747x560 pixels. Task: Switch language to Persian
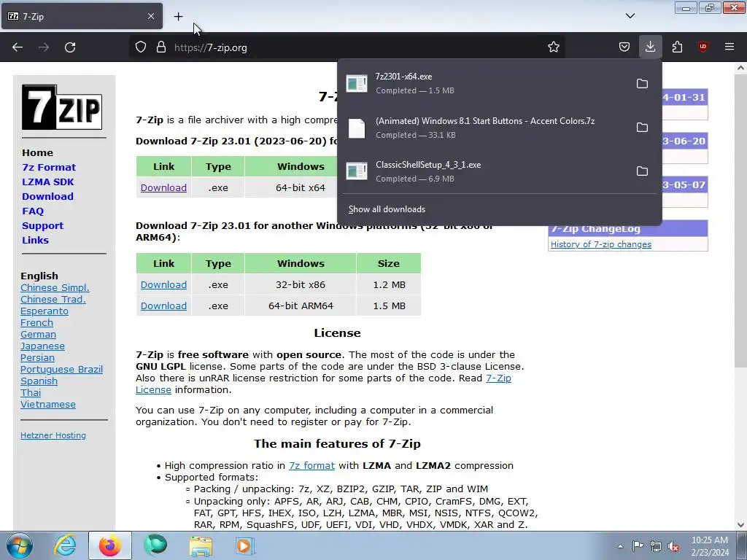pos(37,357)
